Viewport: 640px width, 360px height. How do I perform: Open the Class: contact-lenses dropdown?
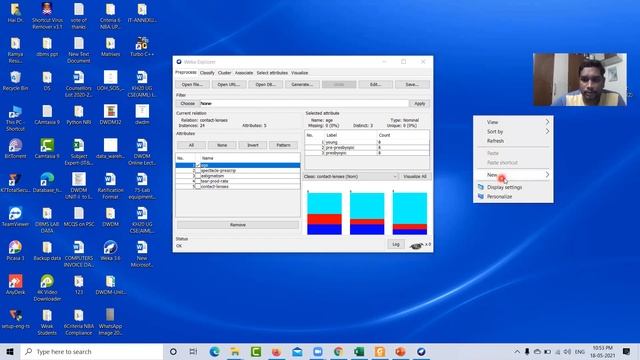click(350, 177)
